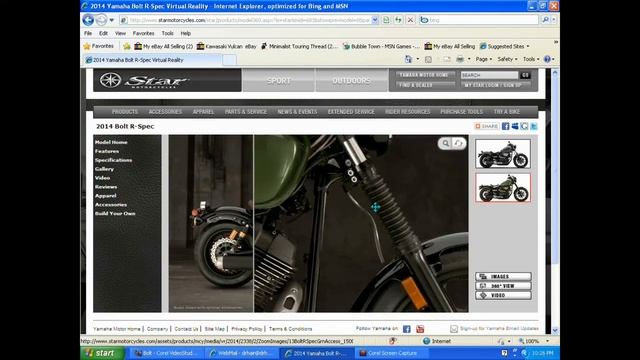Click the footer Facebook follow icon
The width and height of the screenshot is (640, 360).
click(407, 329)
